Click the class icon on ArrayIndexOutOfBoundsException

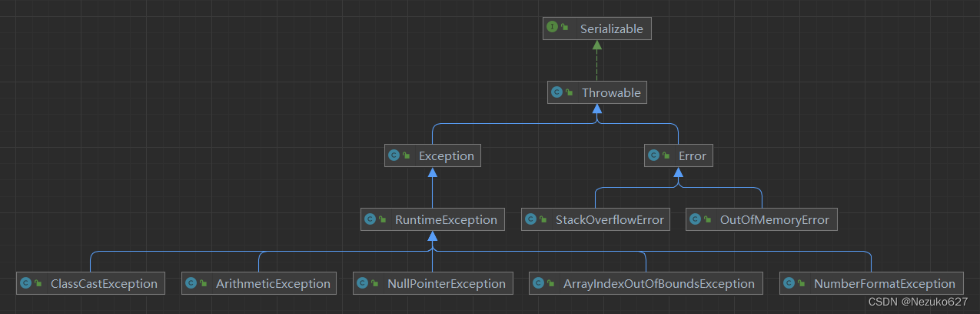pos(539,283)
